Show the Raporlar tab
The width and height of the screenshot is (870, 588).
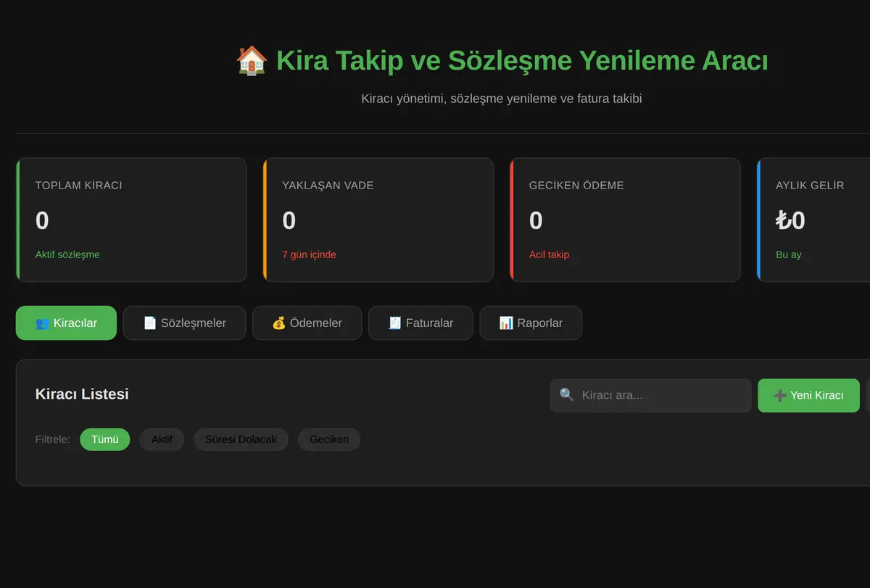pos(531,323)
